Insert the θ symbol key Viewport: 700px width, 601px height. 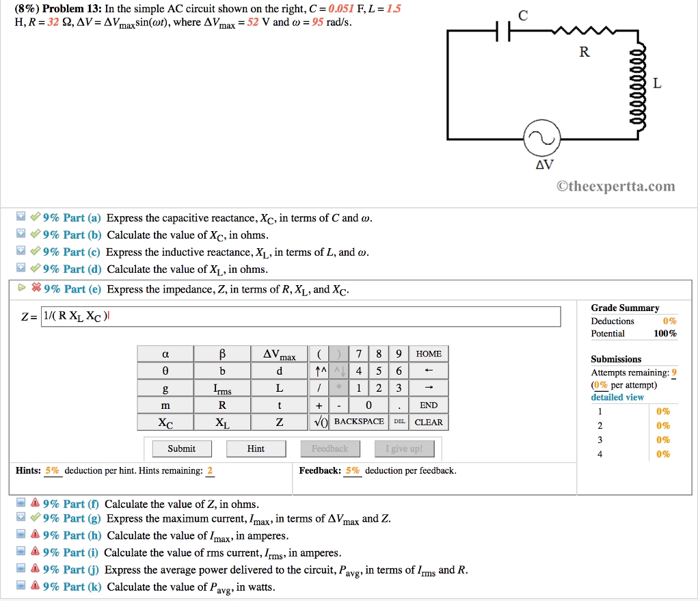pos(165,371)
